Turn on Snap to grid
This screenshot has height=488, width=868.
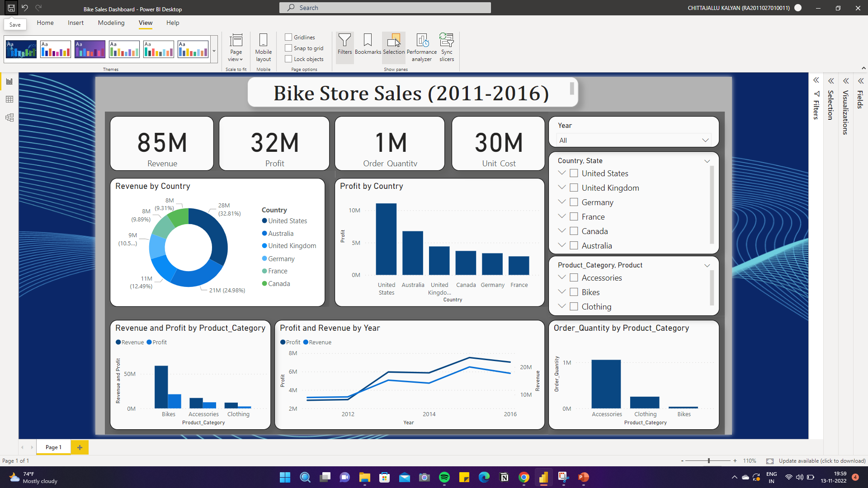click(288, 48)
